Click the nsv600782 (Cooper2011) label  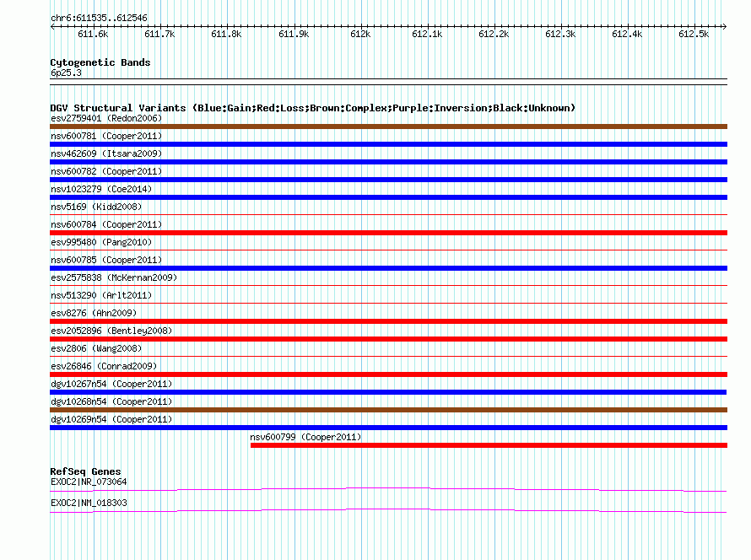pos(106,171)
